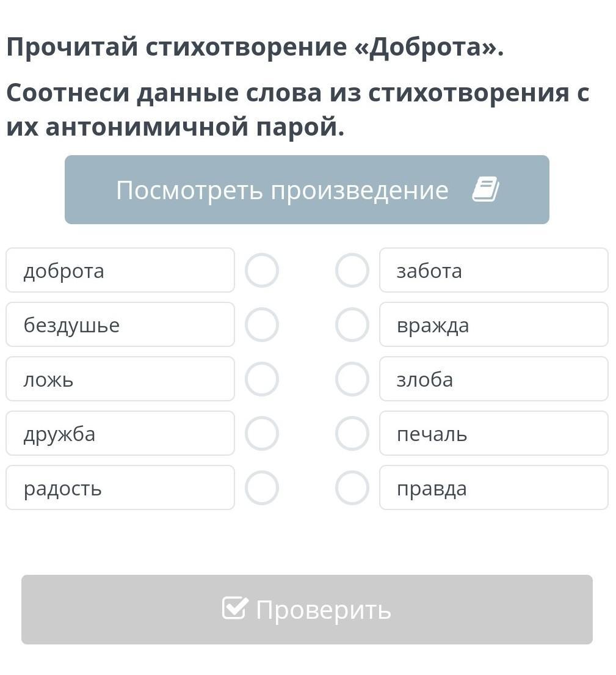
Task: Click the дружба word box
Action: point(120,433)
